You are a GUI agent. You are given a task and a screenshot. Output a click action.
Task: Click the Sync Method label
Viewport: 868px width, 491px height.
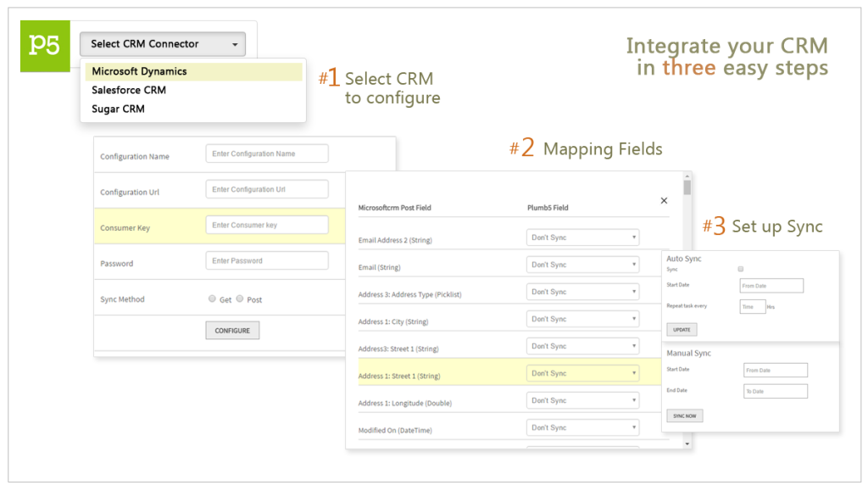coord(122,299)
